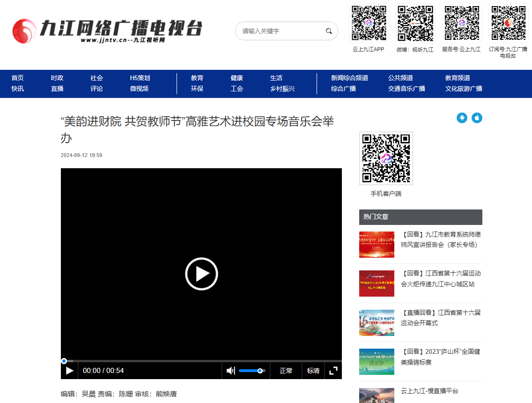Open 九江市教育系统师德师风宣讲报告会 article link
Viewport: 532px width, 403px height.
[440, 239]
